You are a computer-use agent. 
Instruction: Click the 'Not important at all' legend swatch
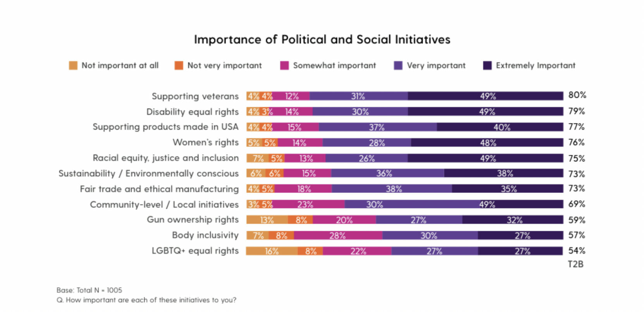tap(73, 66)
